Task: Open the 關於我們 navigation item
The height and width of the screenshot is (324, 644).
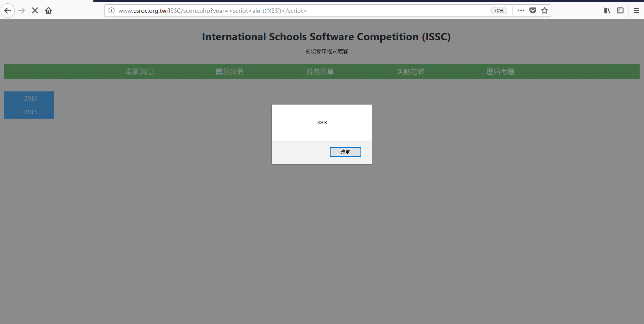Action: [x=230, y=72]
